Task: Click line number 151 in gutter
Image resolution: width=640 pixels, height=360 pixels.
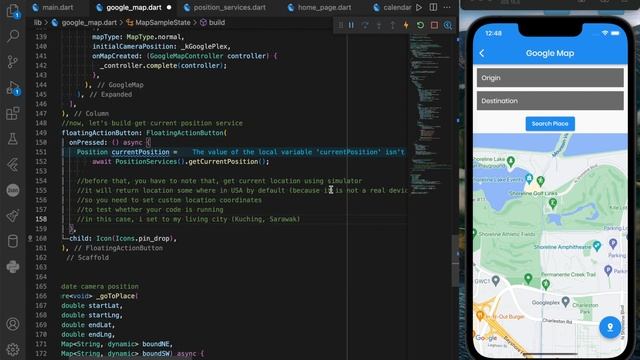Action: [41, 152]
